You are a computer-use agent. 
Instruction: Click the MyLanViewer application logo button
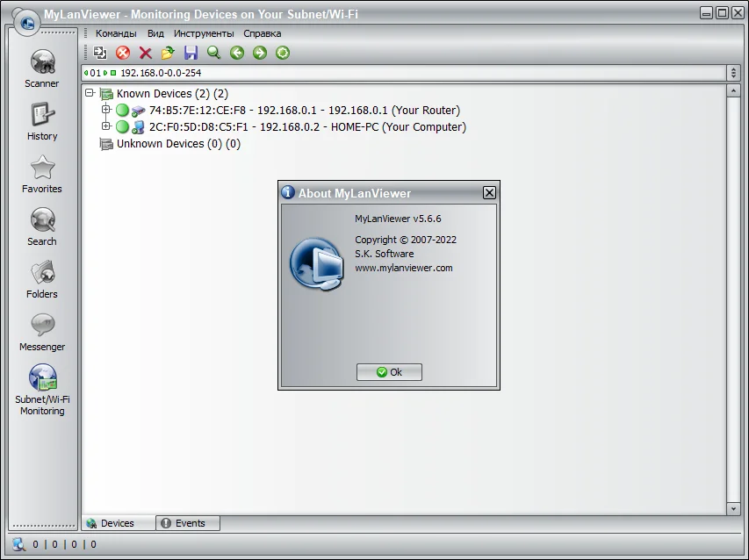(x=27, y=22)
